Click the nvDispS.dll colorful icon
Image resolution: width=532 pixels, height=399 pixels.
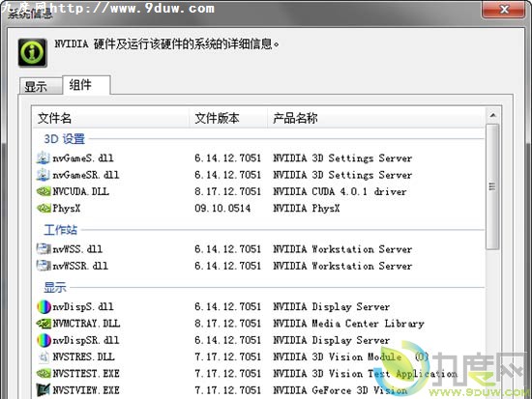[x=44, y=307]
